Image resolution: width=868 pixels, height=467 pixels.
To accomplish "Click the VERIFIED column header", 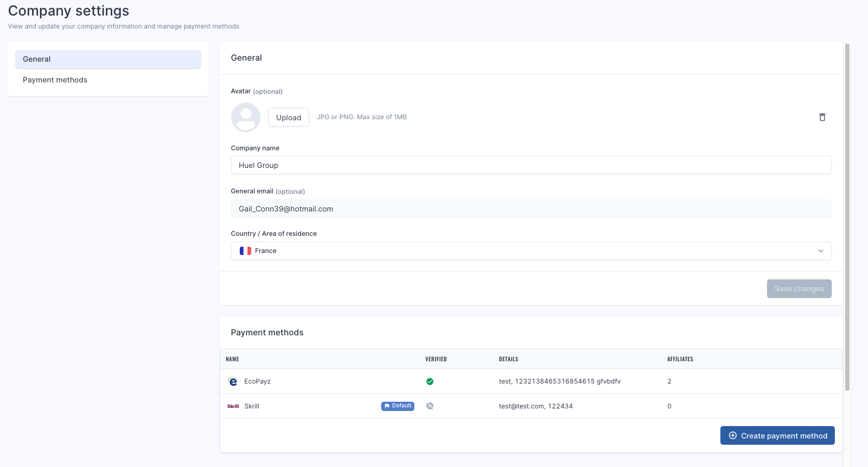I will click(436, 359).
